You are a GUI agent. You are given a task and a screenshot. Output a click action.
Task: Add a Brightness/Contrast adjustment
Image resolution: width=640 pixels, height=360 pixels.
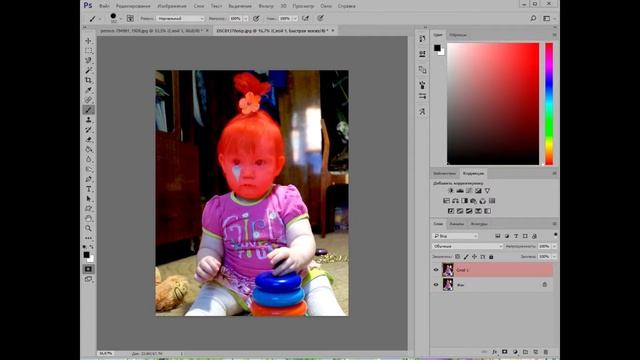coord(451,191)
